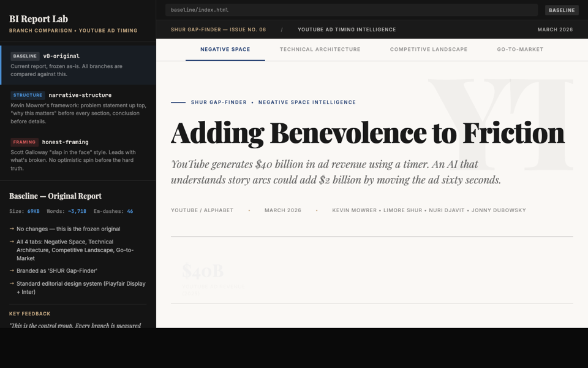Click the BASELINE tag in the sidebar
This screenshot has height=368, width=588.
[x=25, y=56]
